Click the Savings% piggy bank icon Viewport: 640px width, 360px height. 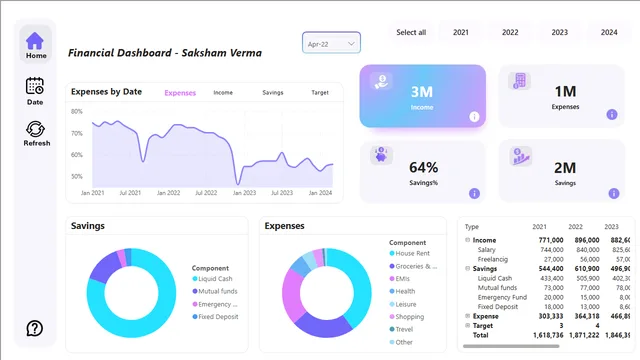coord(381,155)
